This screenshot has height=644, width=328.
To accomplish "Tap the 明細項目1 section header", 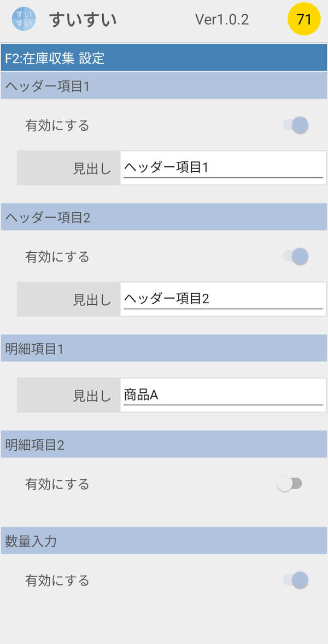I will [164, 349].
